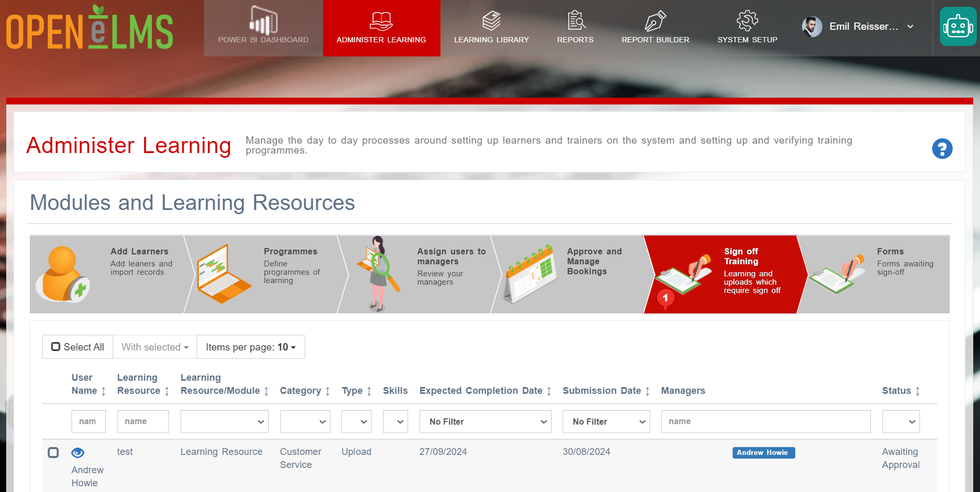Open Reports magnifier document icon
The image size is (980, 492).
point(576,20)
